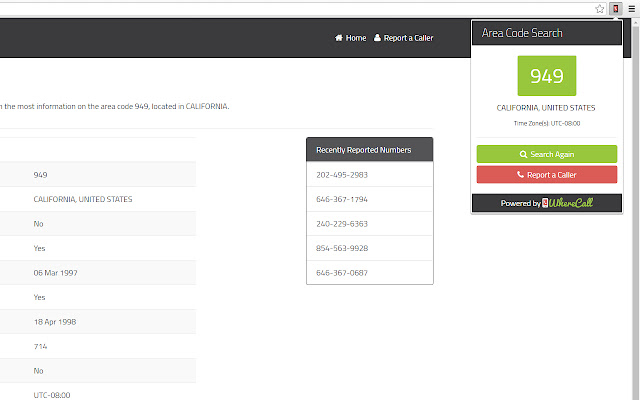Image resolution: width=640 pixels, height=400 pixels.
Task: Click the person icon beside Report a Caller
Action: pos(377,38)
